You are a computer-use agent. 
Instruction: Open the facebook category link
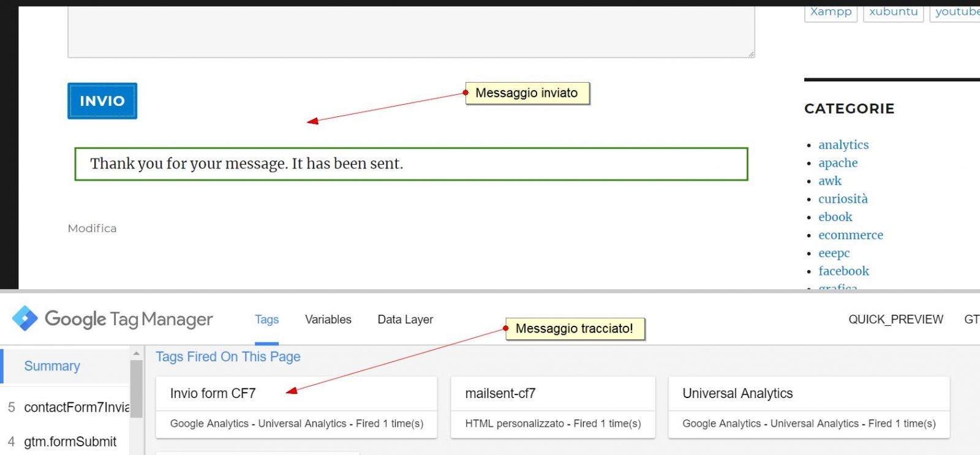843,271
